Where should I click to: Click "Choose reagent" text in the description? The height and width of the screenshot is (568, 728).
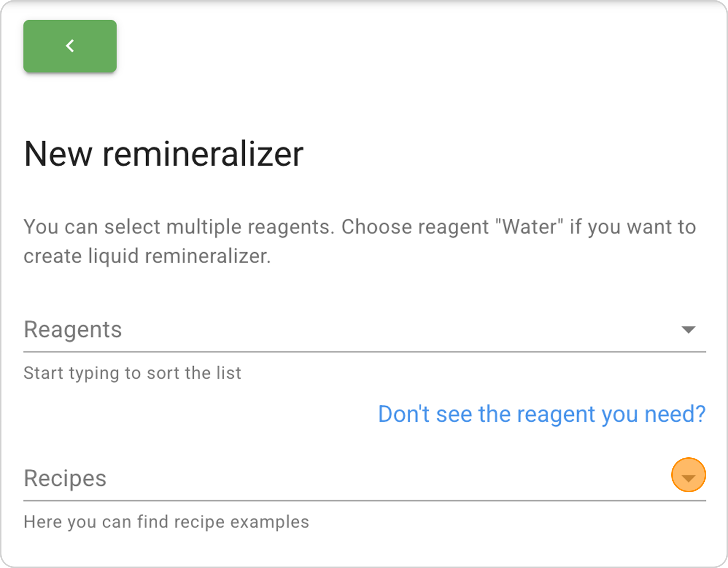pos(415,227)
